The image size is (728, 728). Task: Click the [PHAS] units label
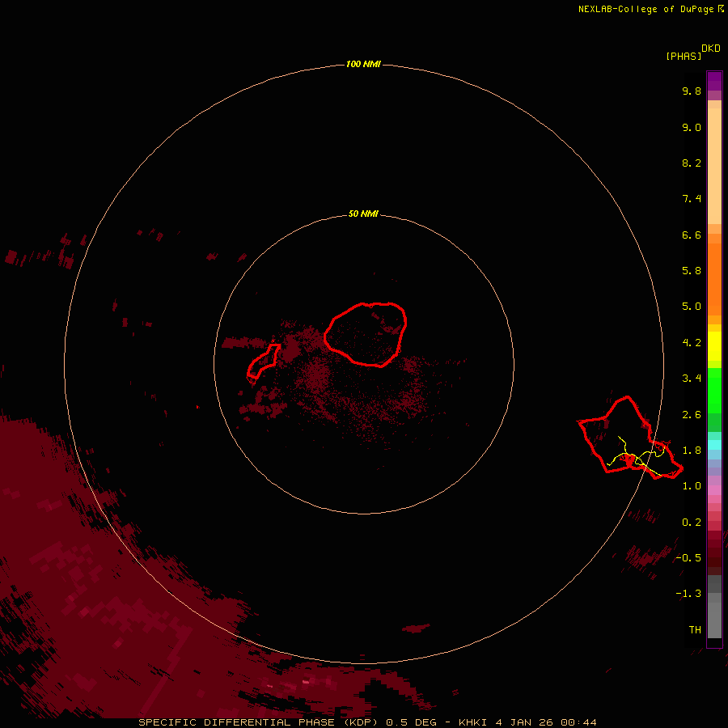point(684,56)
